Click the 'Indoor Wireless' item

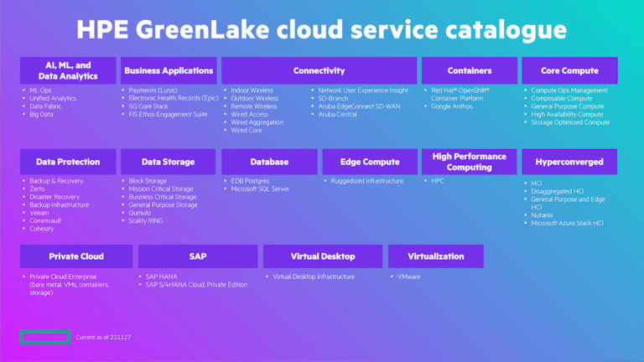[252, 90]
